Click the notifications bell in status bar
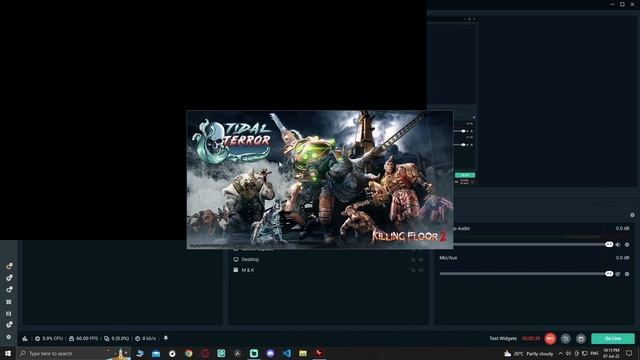Viewport: 640px width, 360px height. coord(166,338)
